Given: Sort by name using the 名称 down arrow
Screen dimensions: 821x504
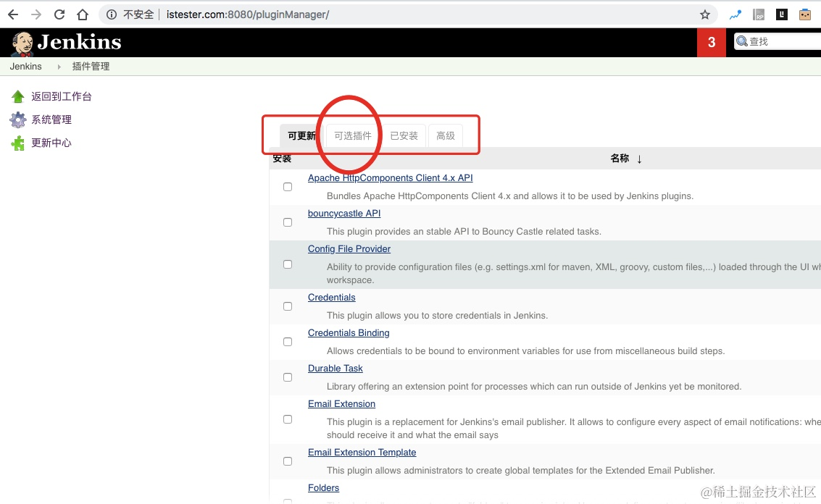Looking at the screenshot, I should coord(639,159).
